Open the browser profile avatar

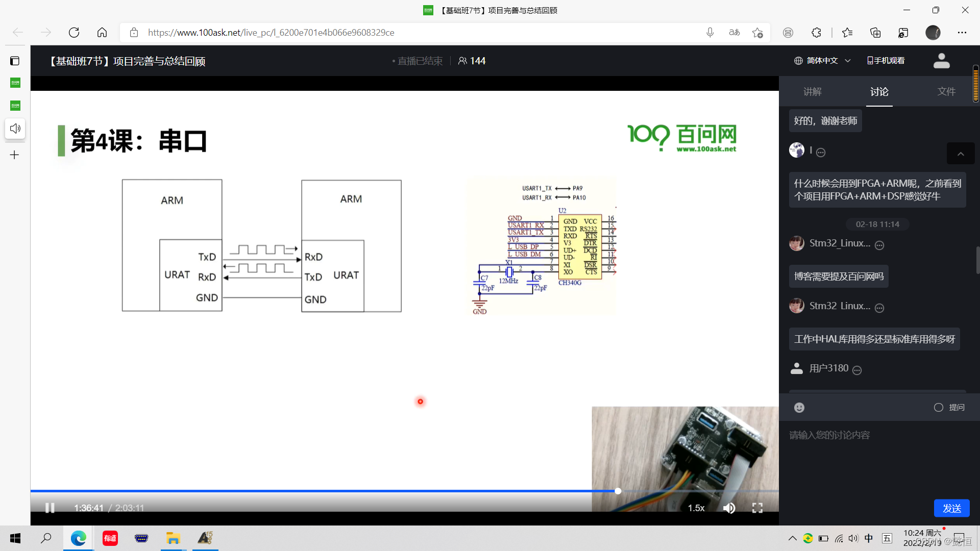click(933, 33)
